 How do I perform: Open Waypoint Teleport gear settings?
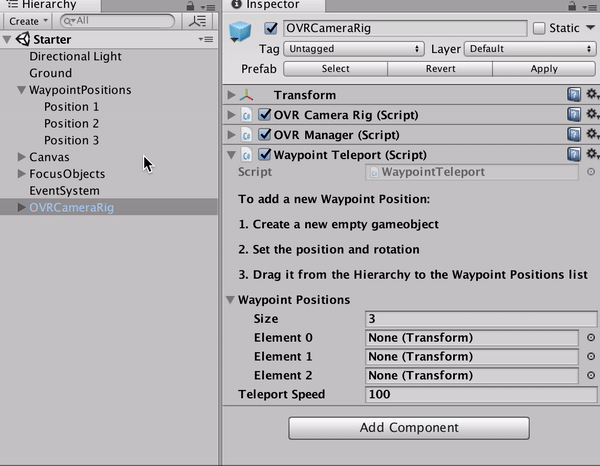click(592, 153)
